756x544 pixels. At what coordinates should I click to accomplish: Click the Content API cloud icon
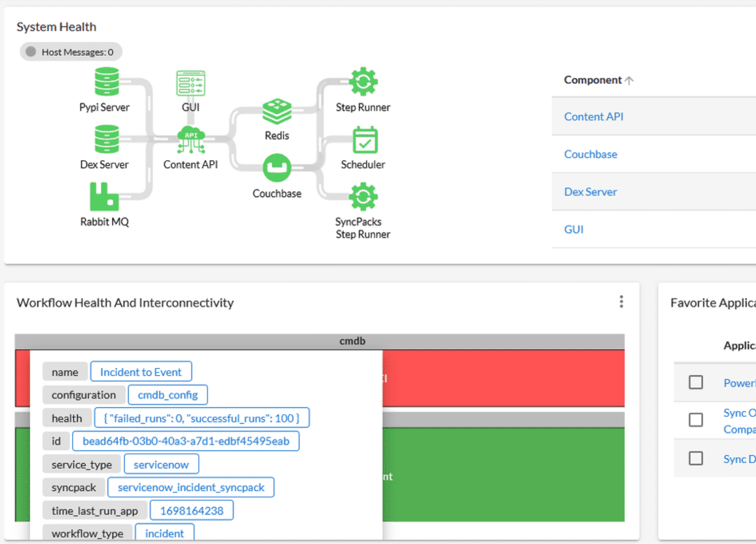(190, 140)
